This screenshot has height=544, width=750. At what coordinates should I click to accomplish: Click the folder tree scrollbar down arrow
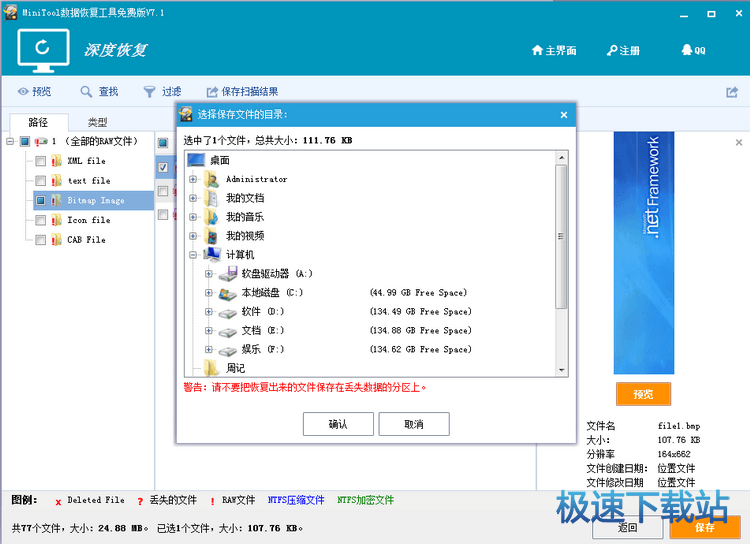[x=562, y=370]
